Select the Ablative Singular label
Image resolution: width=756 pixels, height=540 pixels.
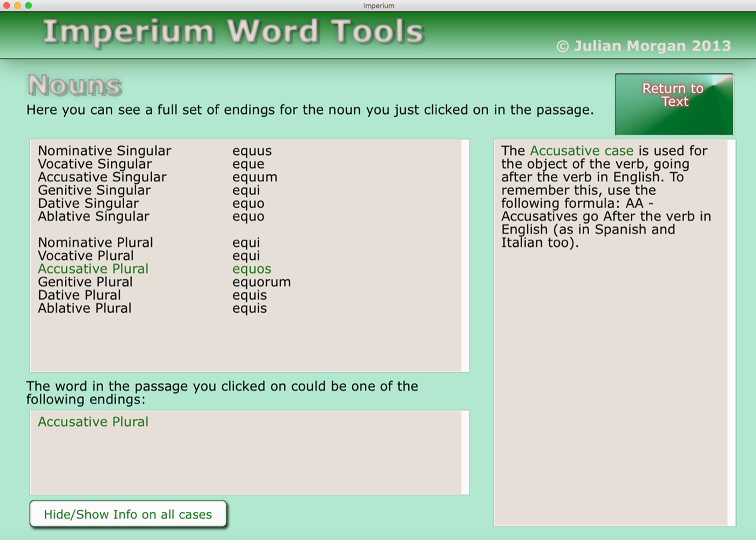pyautogui.click(x=93, y=217)
